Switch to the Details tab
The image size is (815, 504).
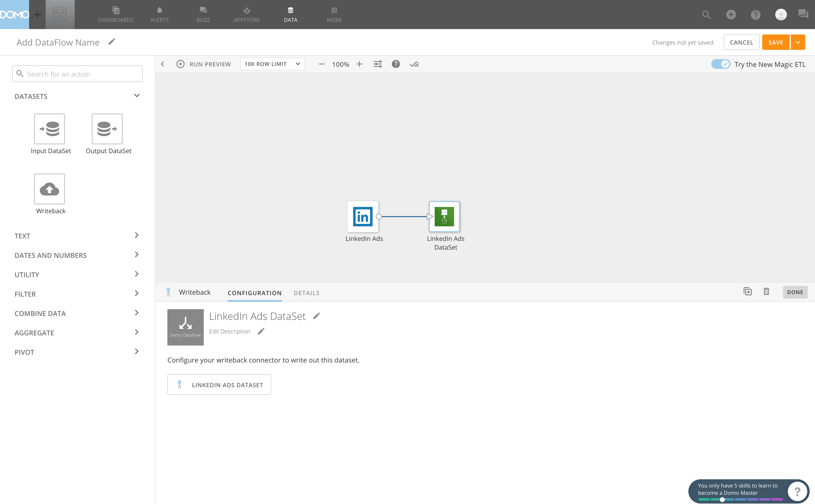coord(306,293)
